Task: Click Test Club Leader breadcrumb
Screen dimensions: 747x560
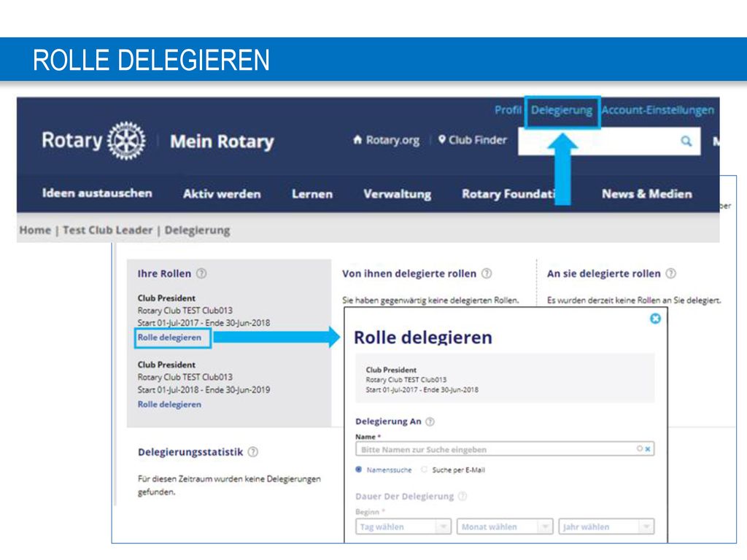Action: [x=108, y=230]
